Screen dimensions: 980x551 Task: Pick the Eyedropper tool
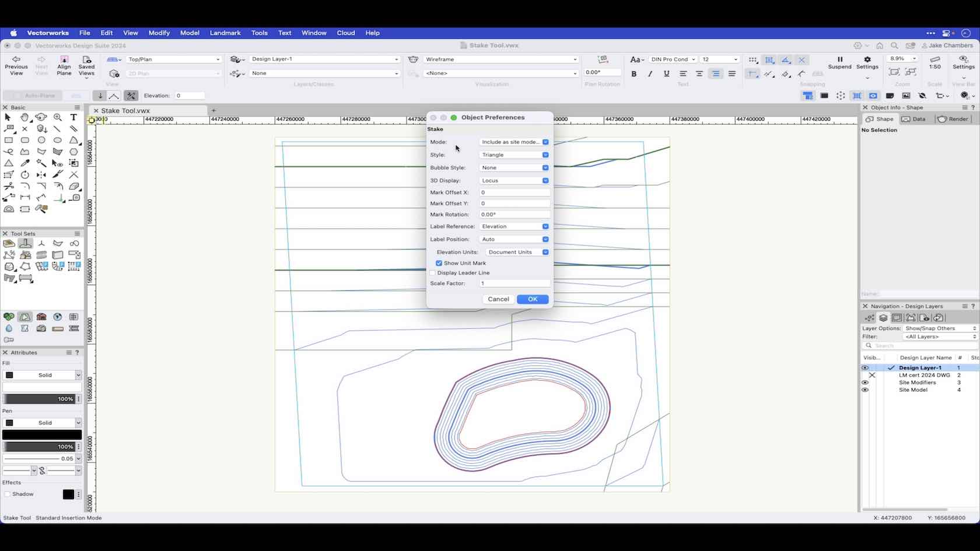click(x=25, y=162)
